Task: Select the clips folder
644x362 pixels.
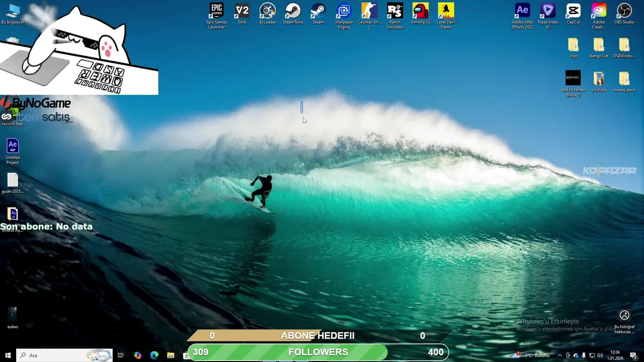Action: (x=574, y=48)
